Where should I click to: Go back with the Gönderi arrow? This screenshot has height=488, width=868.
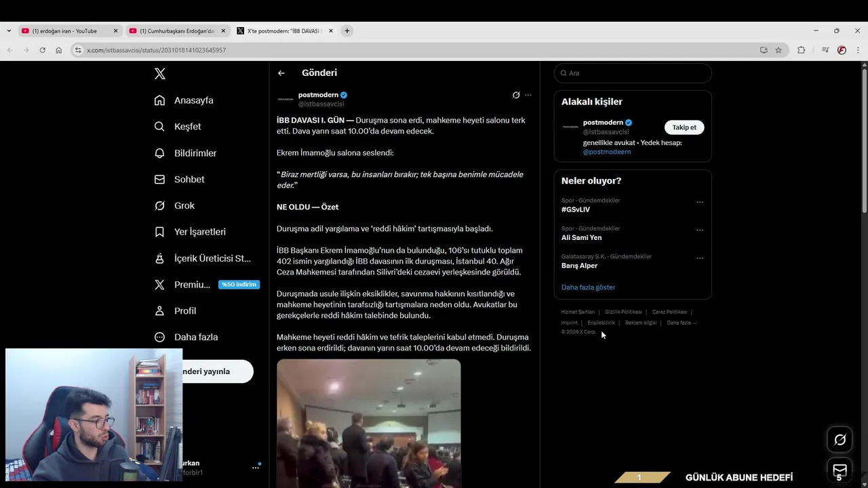[x=281, y=73]
